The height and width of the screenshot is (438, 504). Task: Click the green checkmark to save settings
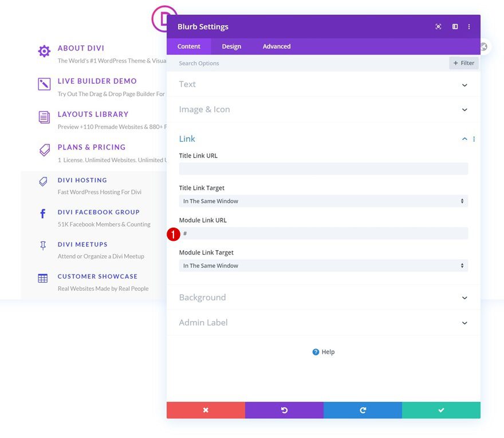pos(441,410)
